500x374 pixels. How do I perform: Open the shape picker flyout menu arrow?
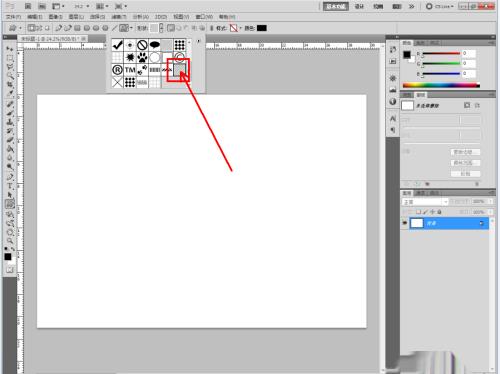[198, 41]
